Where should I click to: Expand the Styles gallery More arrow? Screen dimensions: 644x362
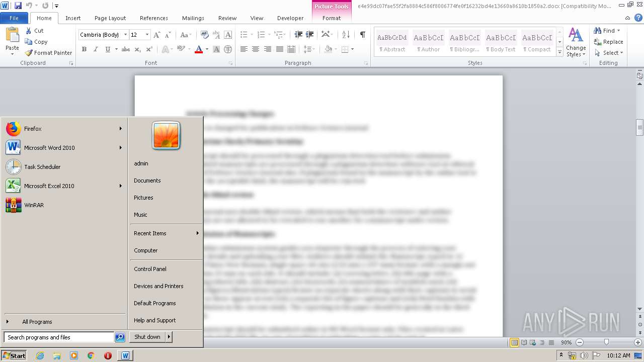tap(559, 52)
